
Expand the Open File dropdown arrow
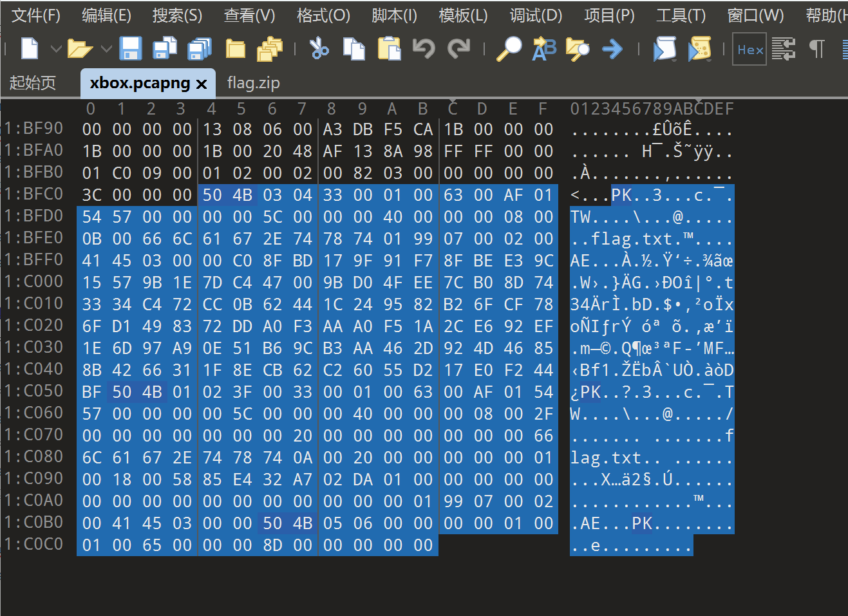point(107,49)
